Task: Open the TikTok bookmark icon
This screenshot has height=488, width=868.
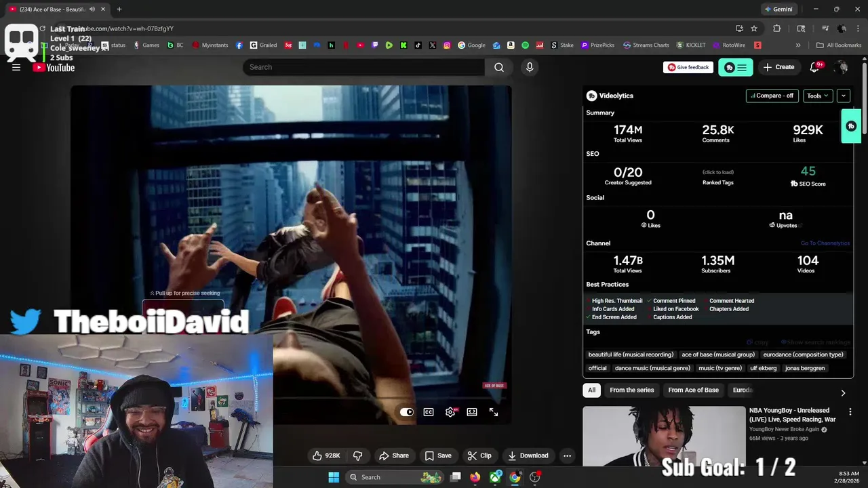Action: tap(418, 45)
